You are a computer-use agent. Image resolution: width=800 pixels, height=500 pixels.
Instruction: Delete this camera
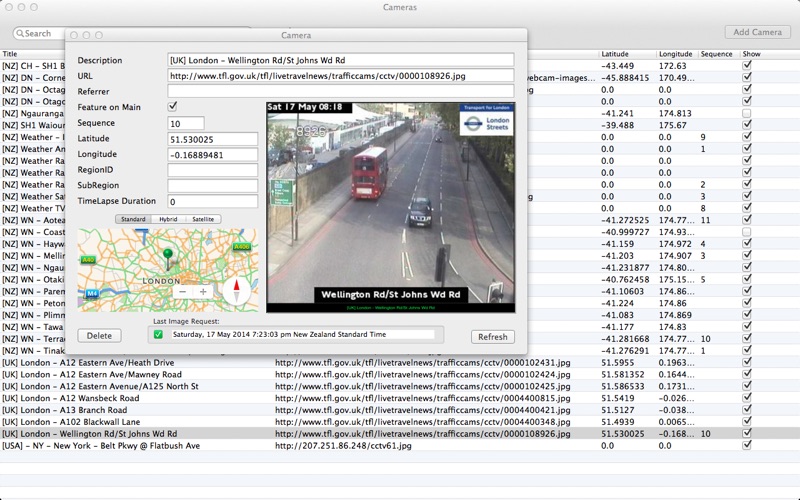[x=99, y=336]
